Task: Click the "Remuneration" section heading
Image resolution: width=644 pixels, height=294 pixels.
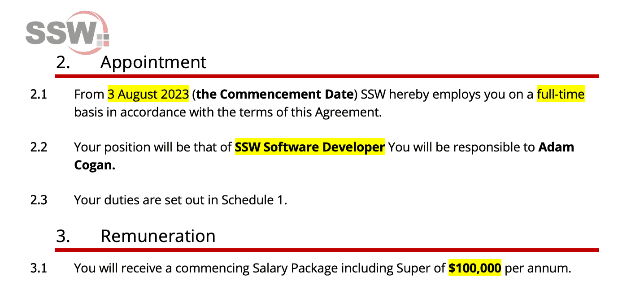Action: coord(158,236)
